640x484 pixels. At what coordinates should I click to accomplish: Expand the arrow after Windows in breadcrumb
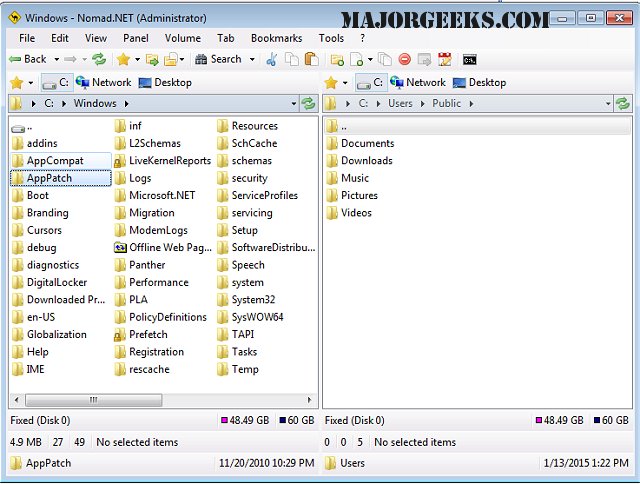(127, 104)
